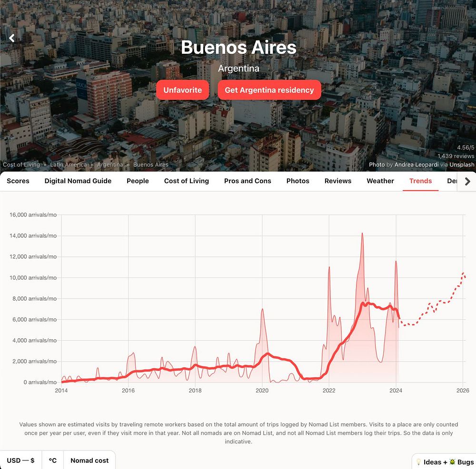Follow the Cost of Living breadcrumb link
Viewport: 476px width, 469px height.
(21, 165)
